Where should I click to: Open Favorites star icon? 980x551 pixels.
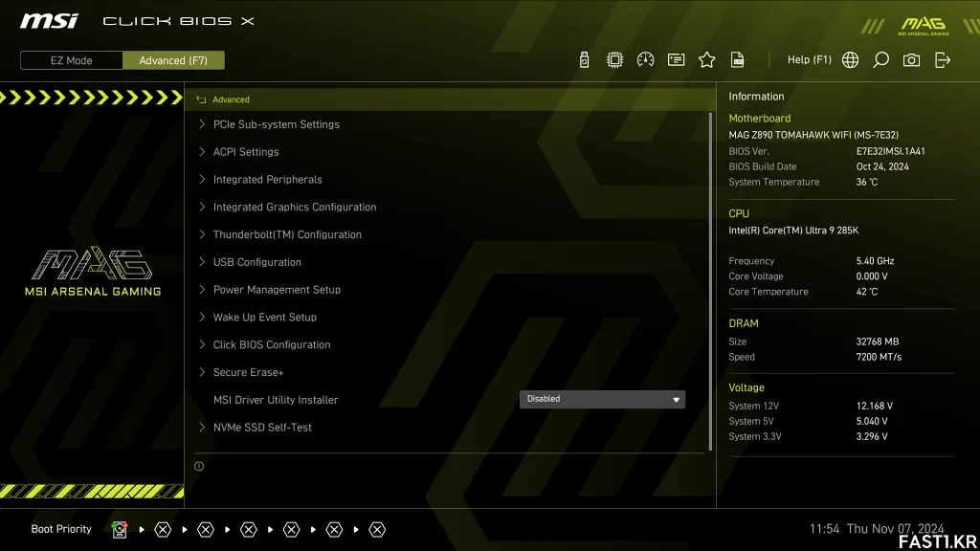[x=707, y=60]
